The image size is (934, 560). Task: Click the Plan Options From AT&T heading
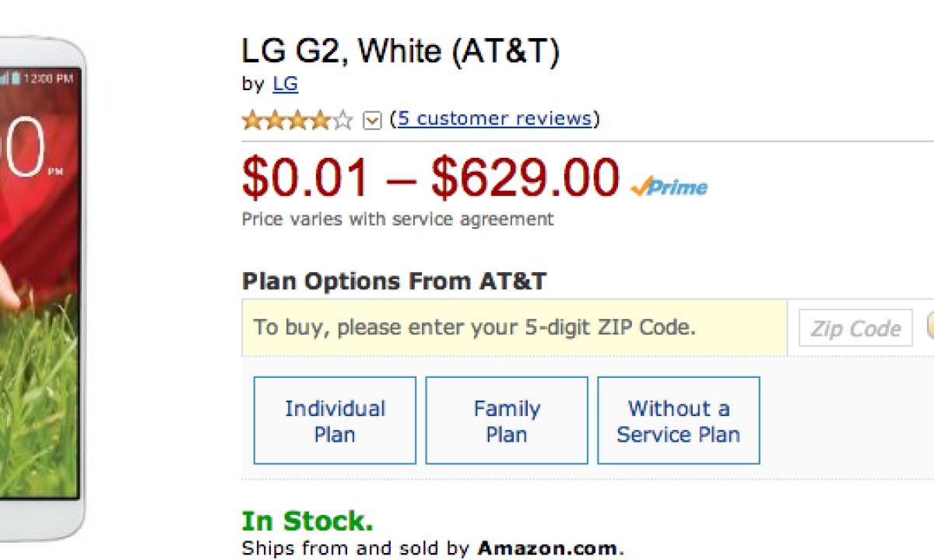pos(394,281)
